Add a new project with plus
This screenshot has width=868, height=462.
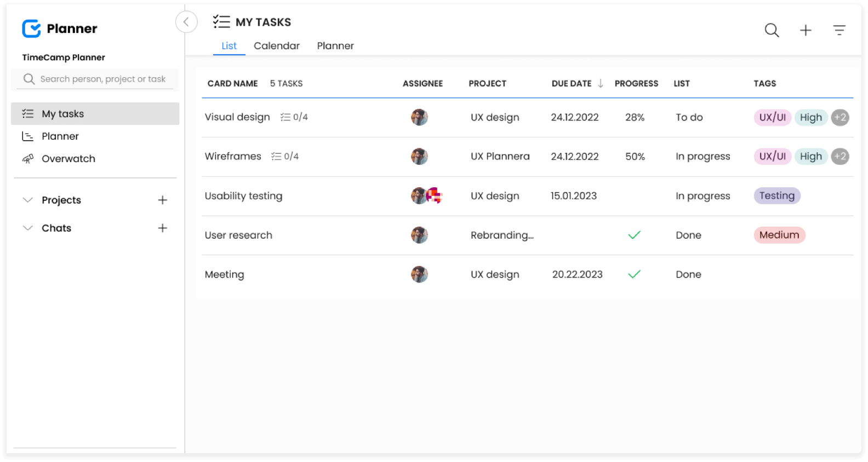(x=162, y=200)
